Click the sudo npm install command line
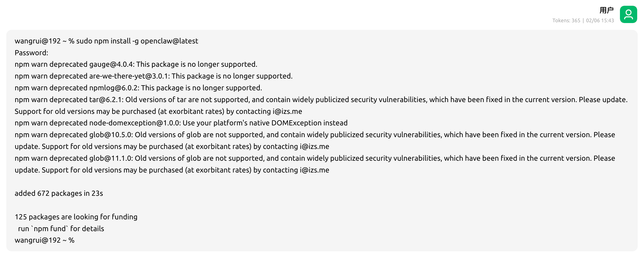Image resolution: width=644 pixels, height=256 pixels. tap(106, 41)
